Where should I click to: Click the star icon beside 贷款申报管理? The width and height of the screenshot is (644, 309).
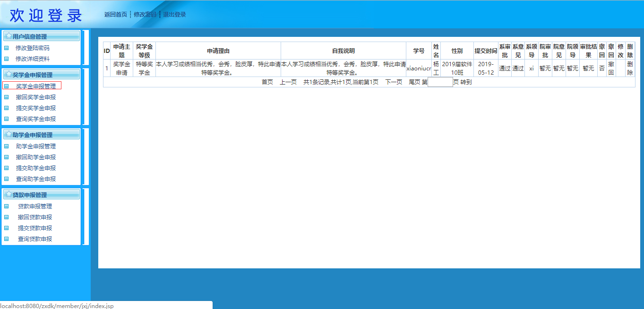[x=9, y=194]
